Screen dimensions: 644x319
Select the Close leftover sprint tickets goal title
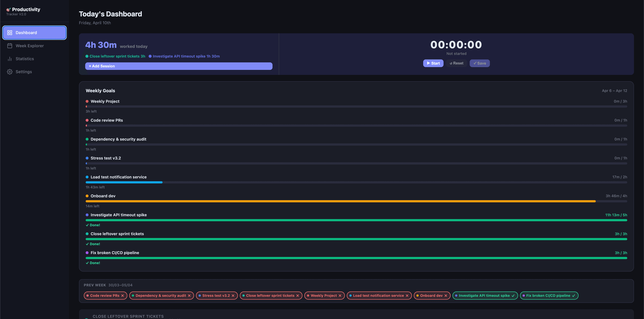click(117, 234)
